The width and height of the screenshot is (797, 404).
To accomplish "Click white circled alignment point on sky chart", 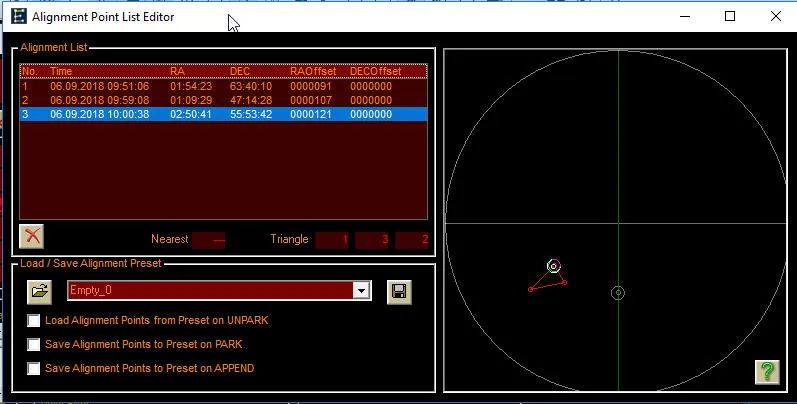I will pos(554,266).
